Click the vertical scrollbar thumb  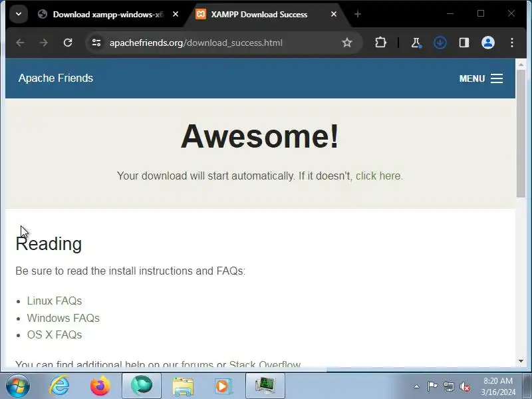point(521,134)
